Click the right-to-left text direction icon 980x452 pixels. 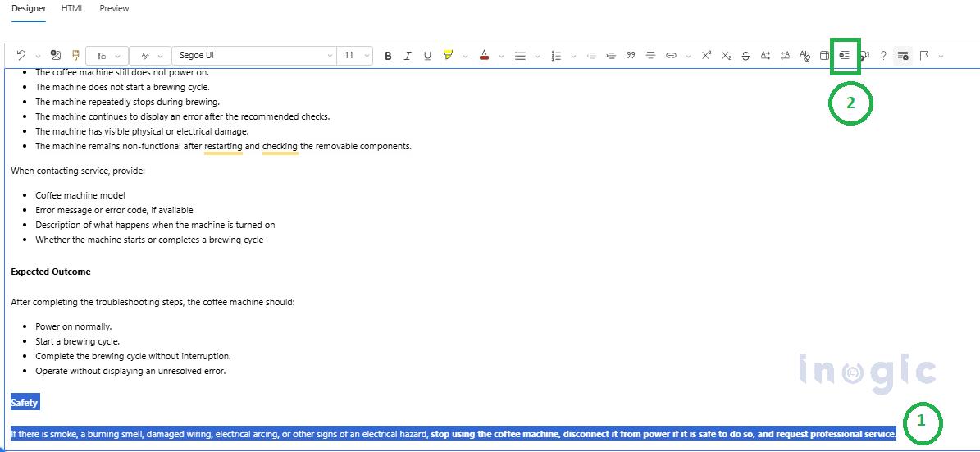(786, 55)
